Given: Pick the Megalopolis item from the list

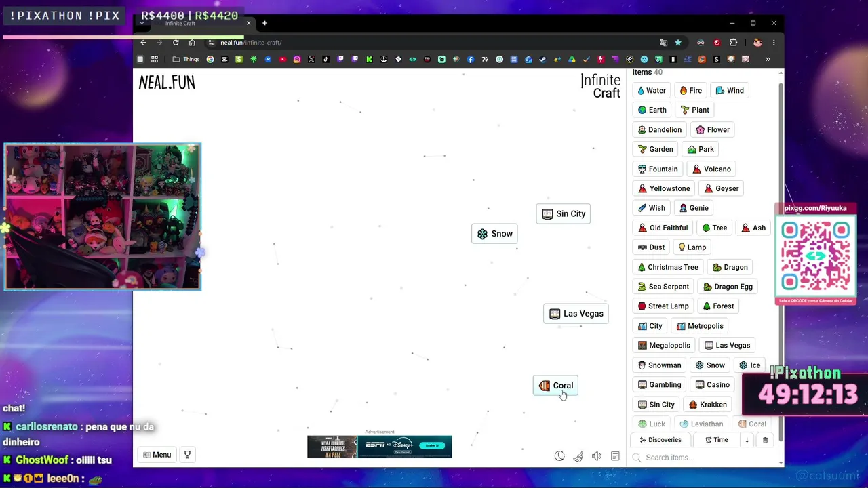Looking at the screenshot, I should point(664,346).
